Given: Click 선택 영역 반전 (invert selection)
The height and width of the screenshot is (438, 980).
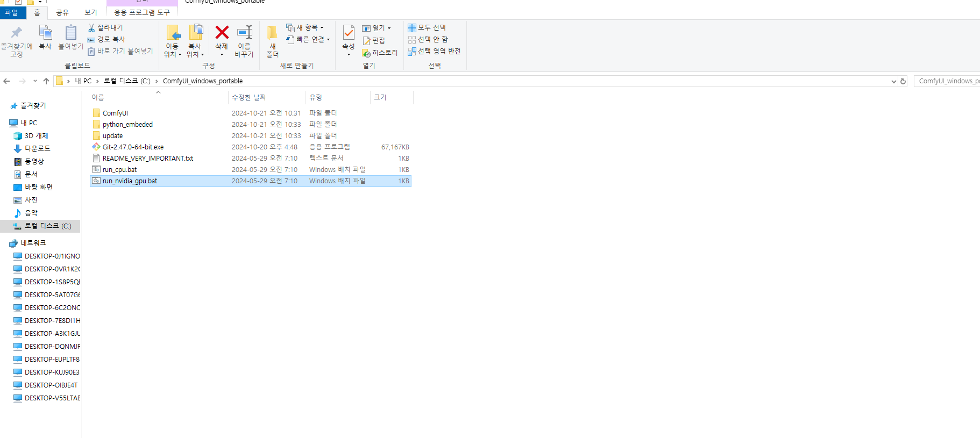Looking at the screenshot, I should (434, 51).
